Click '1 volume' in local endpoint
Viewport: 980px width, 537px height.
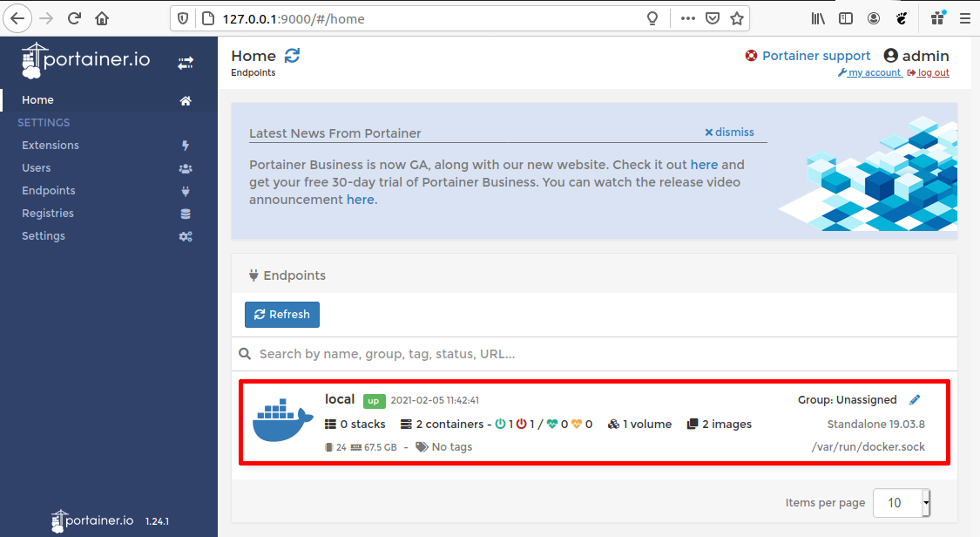[x=640, y=424]
